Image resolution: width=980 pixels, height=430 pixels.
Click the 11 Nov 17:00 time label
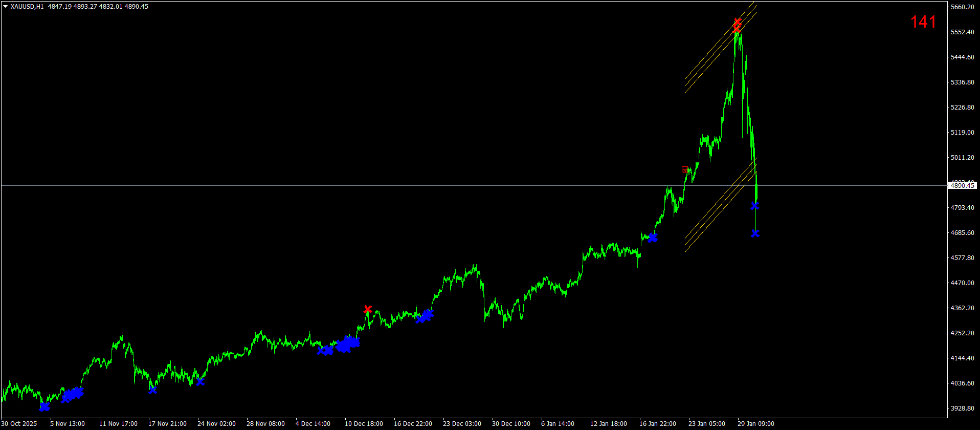point(118,424)
